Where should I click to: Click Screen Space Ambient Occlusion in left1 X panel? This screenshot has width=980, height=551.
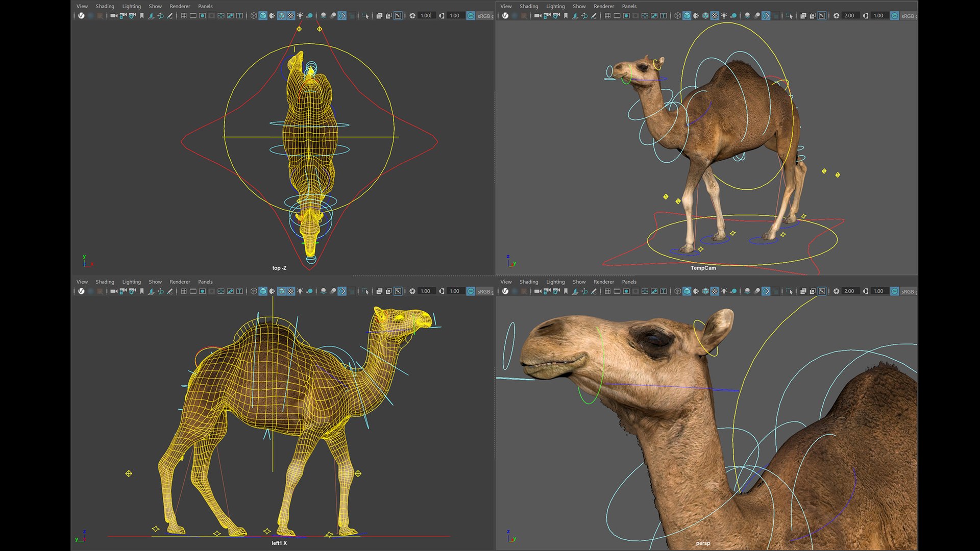(323, 291)
